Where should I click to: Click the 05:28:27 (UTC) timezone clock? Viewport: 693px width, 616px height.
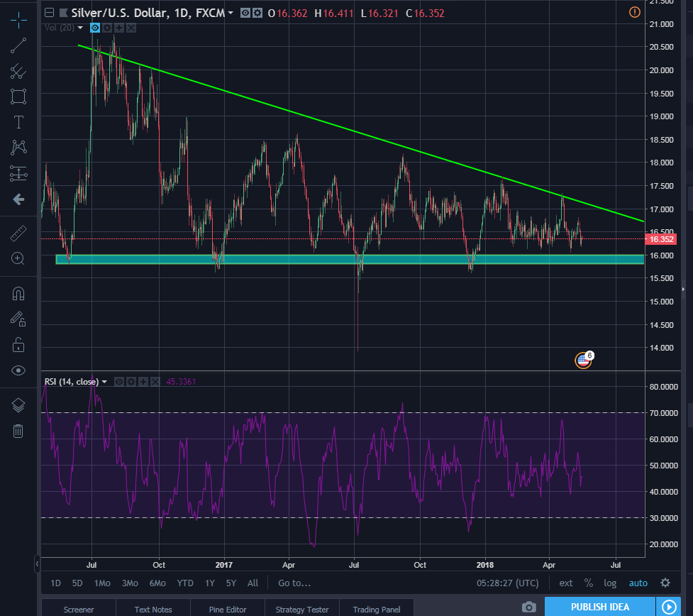[507, 583]
